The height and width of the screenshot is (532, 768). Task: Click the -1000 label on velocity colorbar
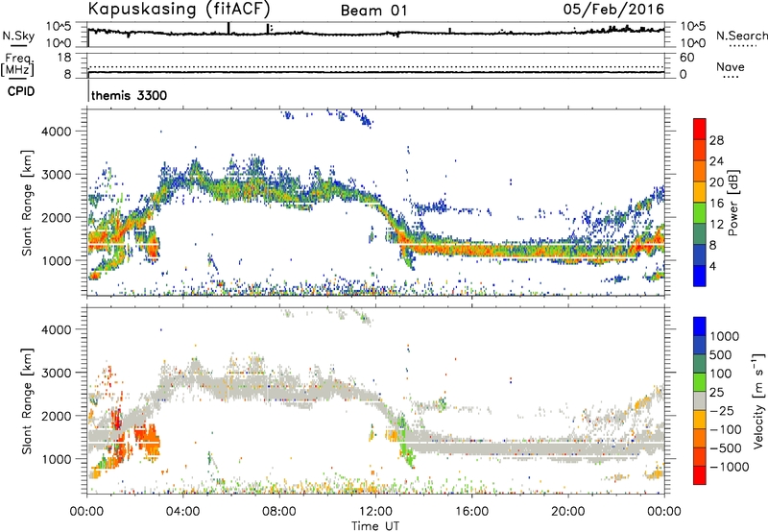(x=729, y=467)
